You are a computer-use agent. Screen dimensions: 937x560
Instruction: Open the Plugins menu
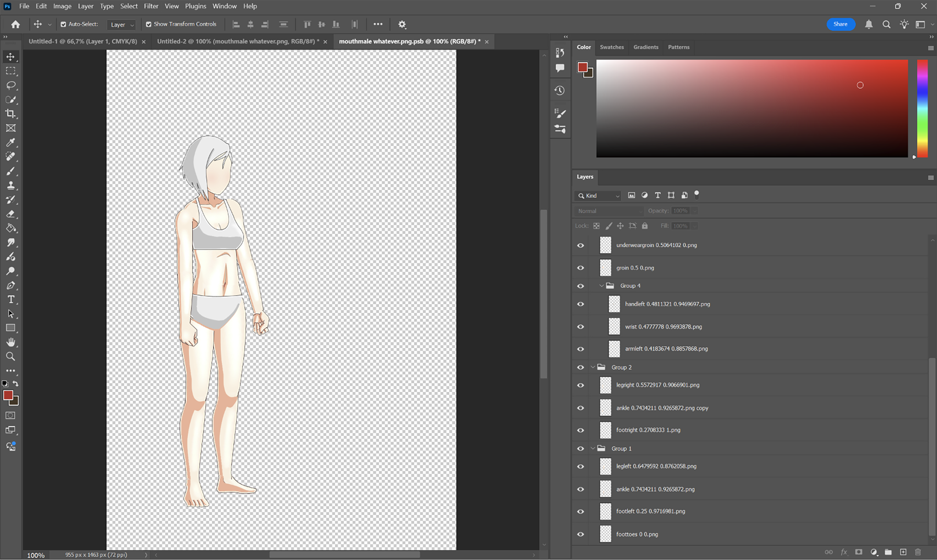[195, 6]
